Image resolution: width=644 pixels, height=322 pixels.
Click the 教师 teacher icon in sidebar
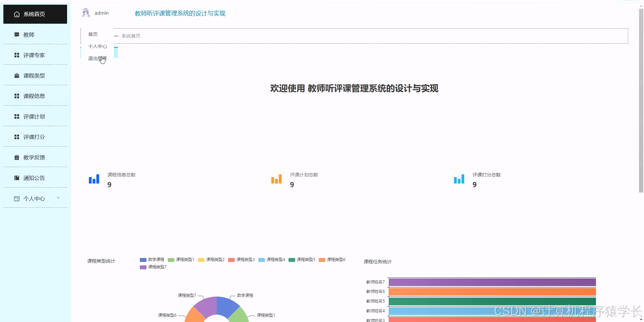coord(17,35)
